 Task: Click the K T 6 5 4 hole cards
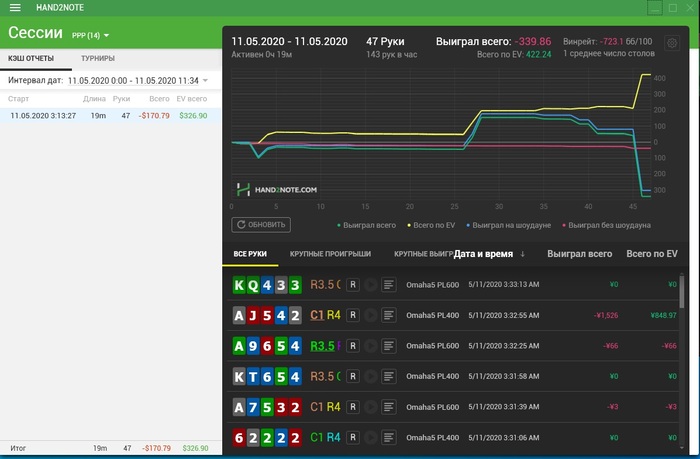coord(267,377)
